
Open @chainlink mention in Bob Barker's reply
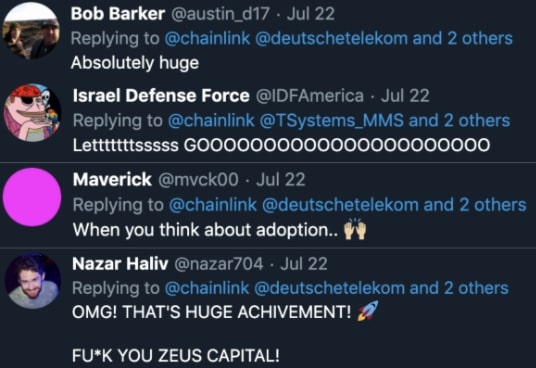coord(207,38)
